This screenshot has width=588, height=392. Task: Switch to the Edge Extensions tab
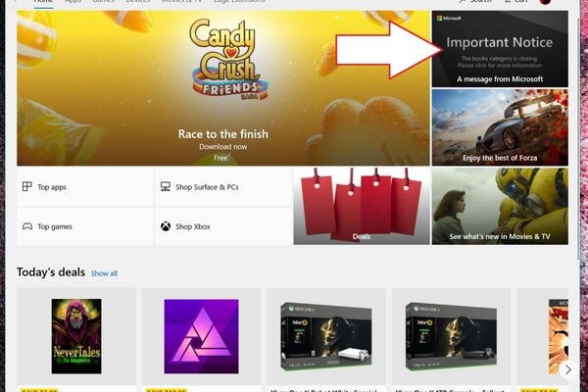click(239, 2)
